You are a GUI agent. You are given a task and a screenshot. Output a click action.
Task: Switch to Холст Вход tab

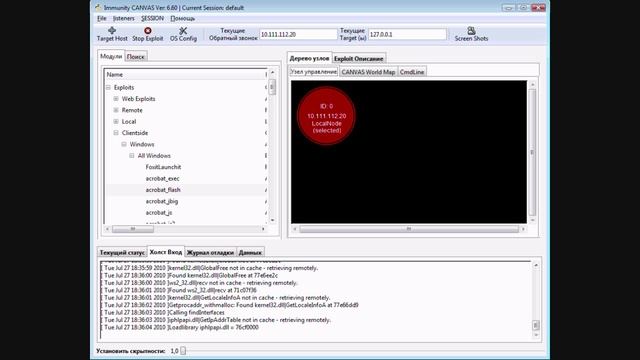[x=166, y=252]
